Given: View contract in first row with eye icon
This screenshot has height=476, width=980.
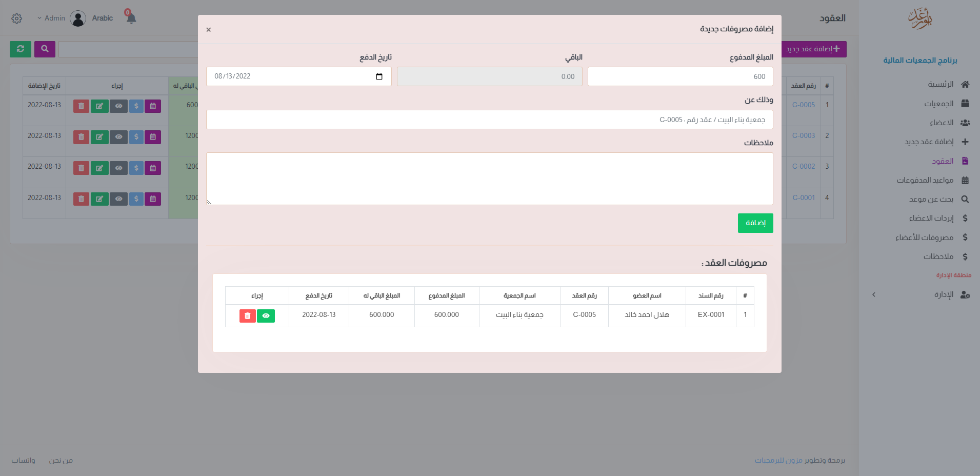Looking at the screenshot, I should point(118,106).
